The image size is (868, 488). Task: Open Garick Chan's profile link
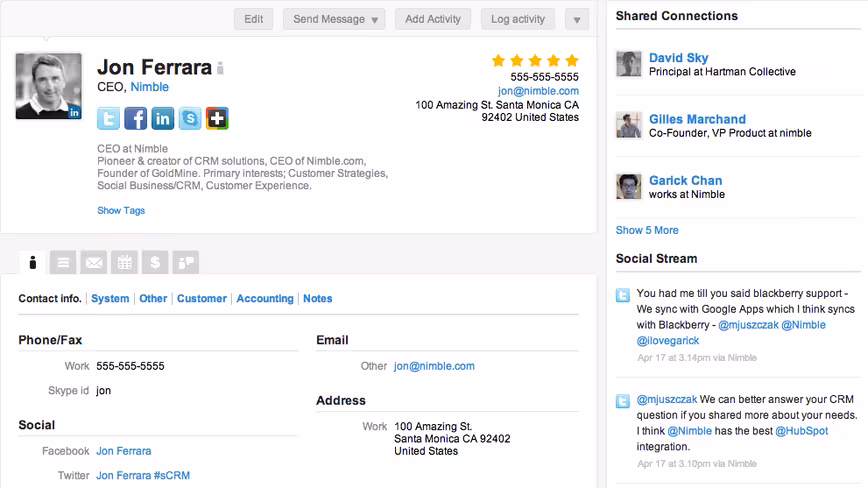pos(686,180)
